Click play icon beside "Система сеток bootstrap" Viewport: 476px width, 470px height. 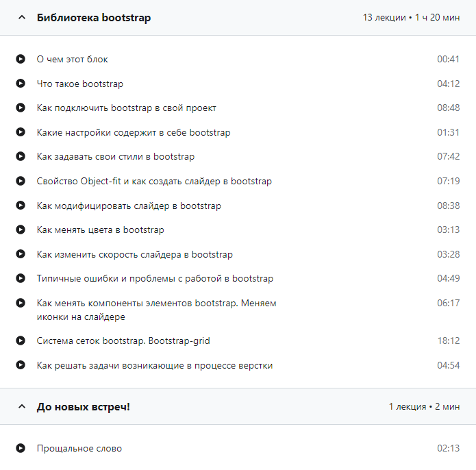(x=21, y=341)
